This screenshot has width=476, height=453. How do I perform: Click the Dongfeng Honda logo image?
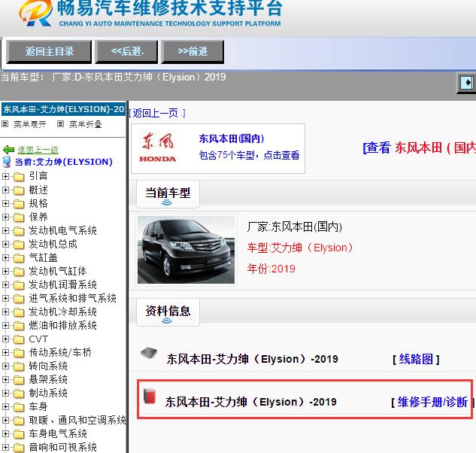click(x=158, y=147)
